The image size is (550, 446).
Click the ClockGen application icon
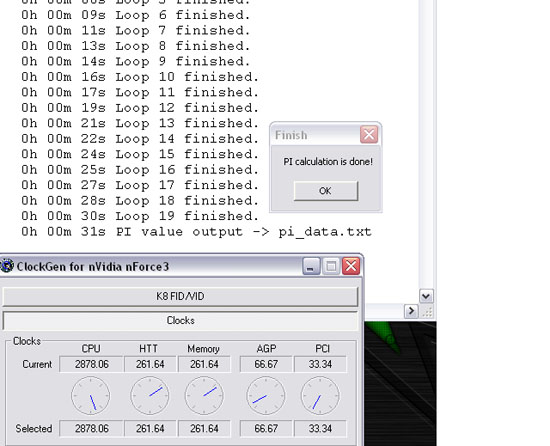pyautogui.click(x=6, y=266)
